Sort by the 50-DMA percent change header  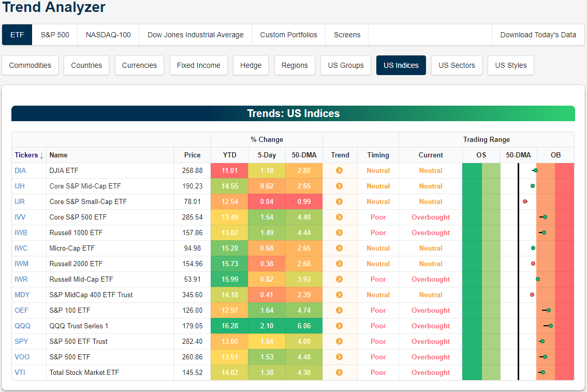click(304, 155)
